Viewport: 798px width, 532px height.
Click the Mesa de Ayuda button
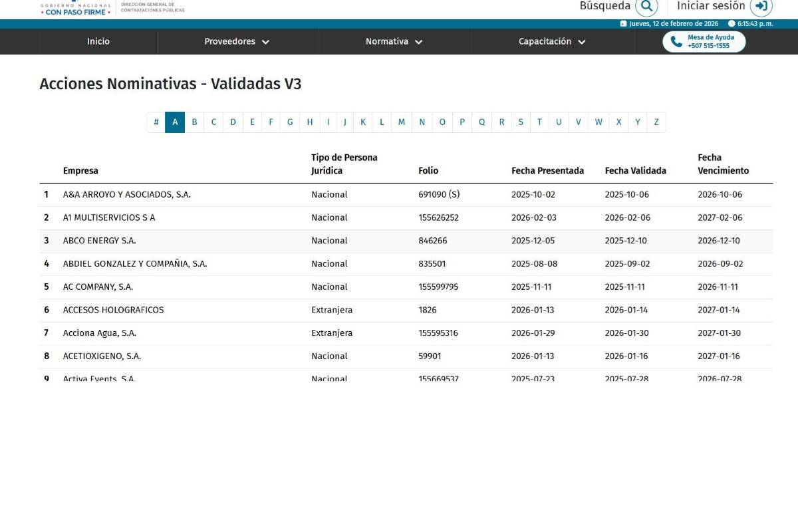(x=704, y=42)
